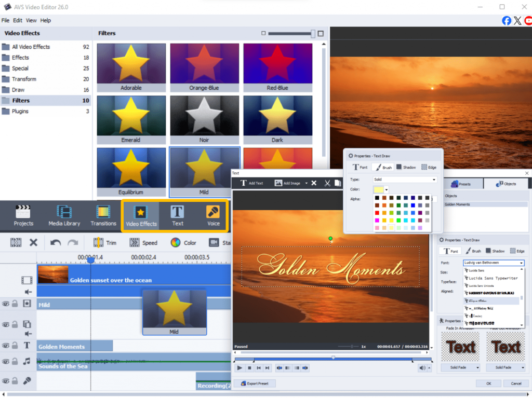The height and width of the screenshot is (398, 532).
Task: Lock the Mild video effect track
Action: pyautogui.click(x=15, y=304)
